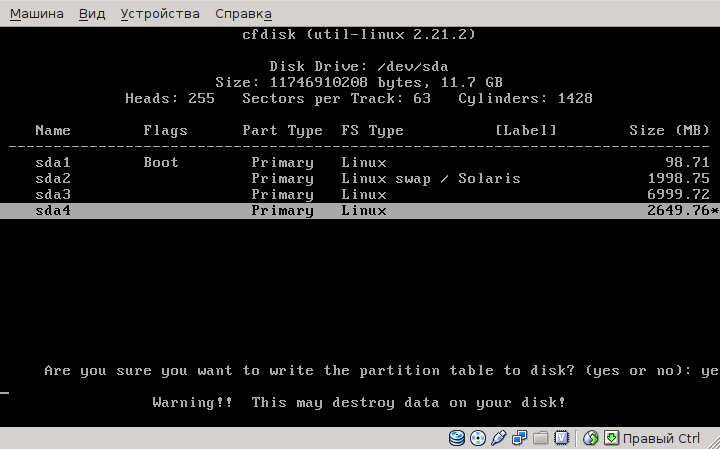
Task: Click the FS Type column header
Action: [x=372, y=131]
